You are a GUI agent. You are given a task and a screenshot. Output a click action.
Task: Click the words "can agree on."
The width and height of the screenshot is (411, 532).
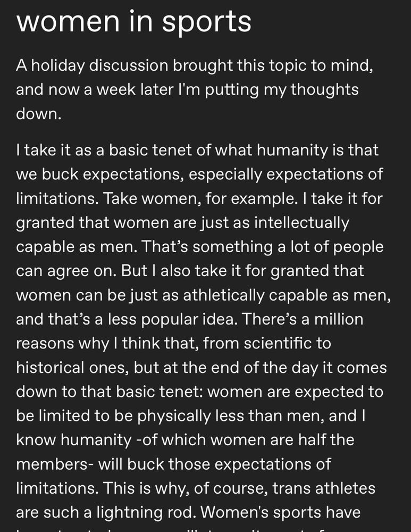[66, 271]
